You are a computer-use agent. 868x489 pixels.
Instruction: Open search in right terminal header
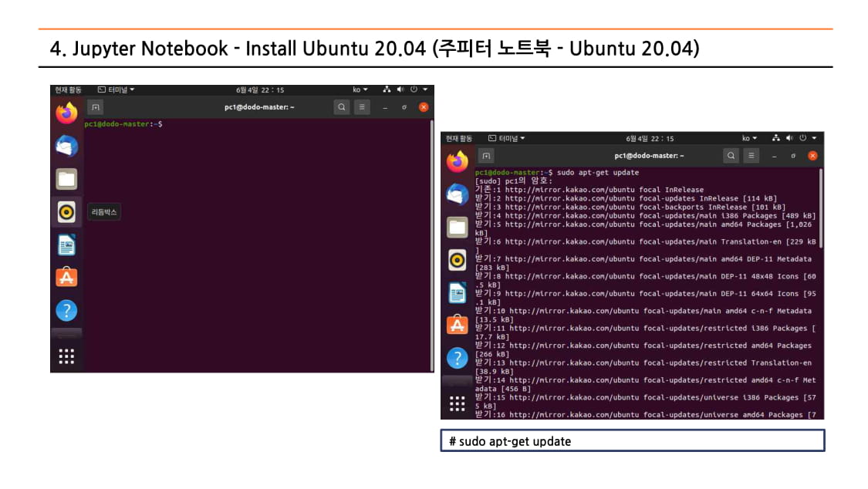pyautogui.click(x=731, y=156)
